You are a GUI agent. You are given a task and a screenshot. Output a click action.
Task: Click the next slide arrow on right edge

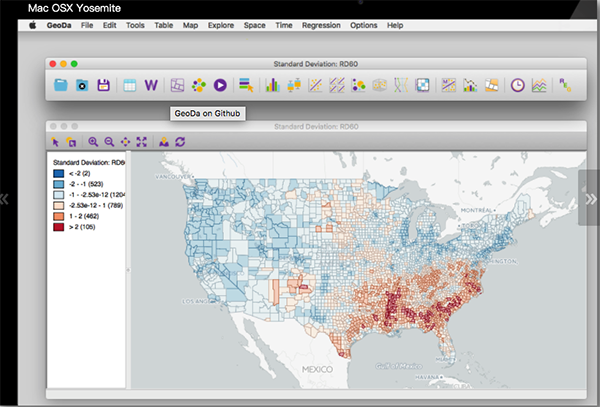(589, 197)
